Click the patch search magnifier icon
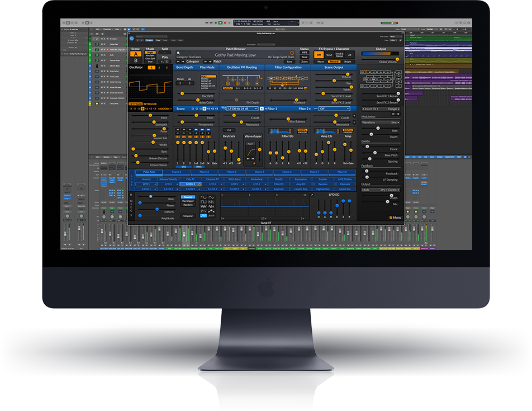The height and width of the screenshot is (411, 532). click(178, 53)
